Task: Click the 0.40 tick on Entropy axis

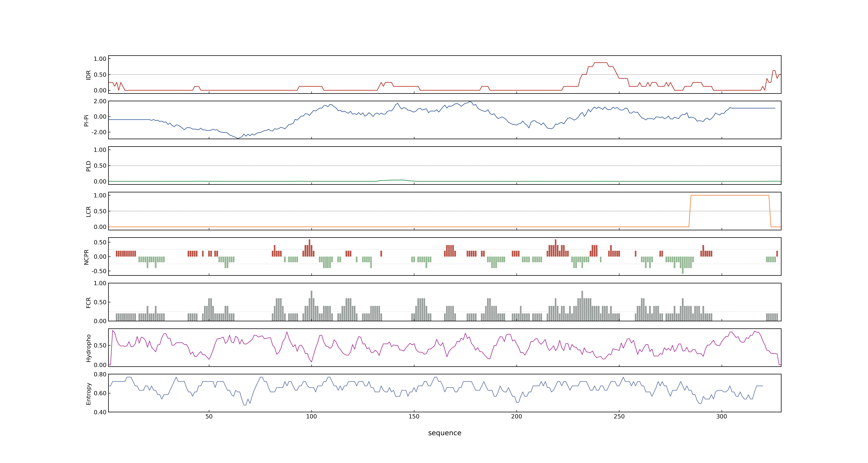Action: 100,412
